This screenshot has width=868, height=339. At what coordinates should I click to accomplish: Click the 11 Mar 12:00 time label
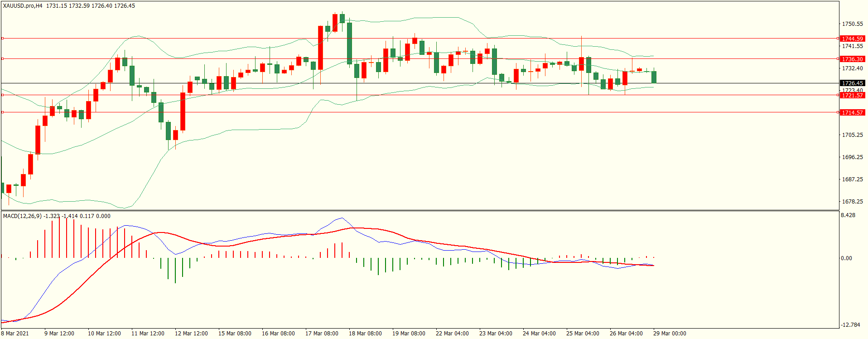tap(148, 334)
